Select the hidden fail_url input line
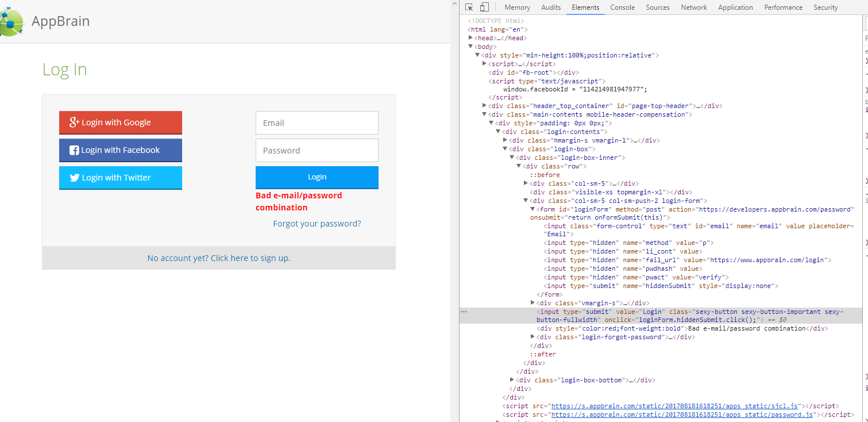 tap(688, 260)
